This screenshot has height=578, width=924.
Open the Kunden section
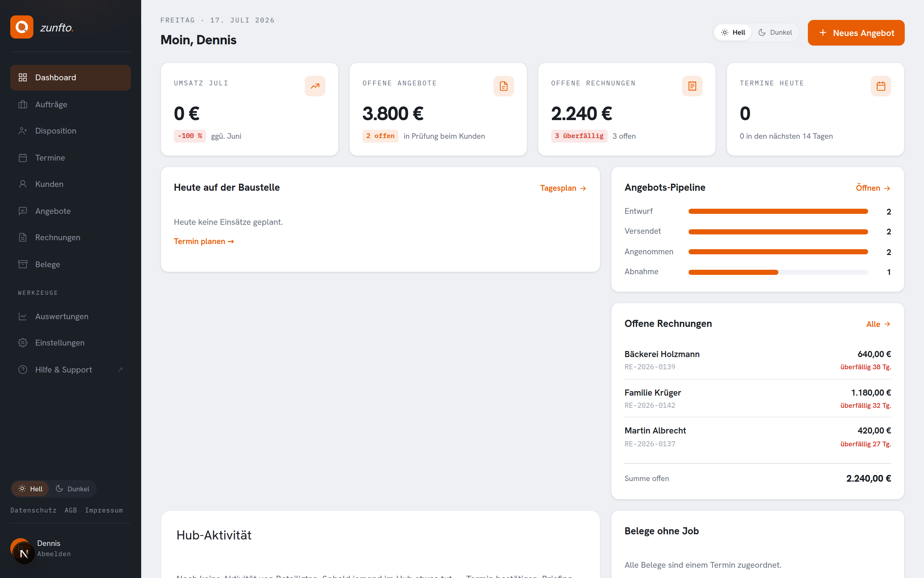71,184
